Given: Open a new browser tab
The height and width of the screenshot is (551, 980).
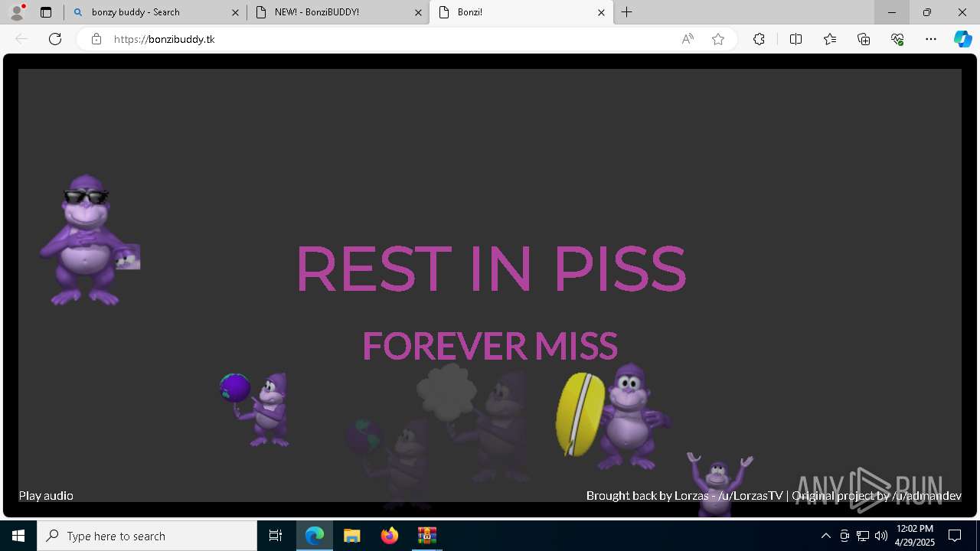Looking at the screenshot, I should 627,12.
